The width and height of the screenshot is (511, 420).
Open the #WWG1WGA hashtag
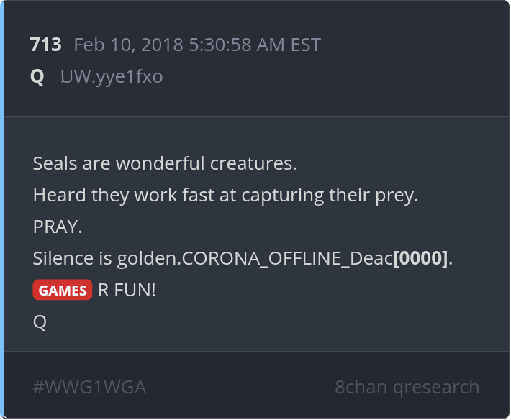(x=89, y=387)
